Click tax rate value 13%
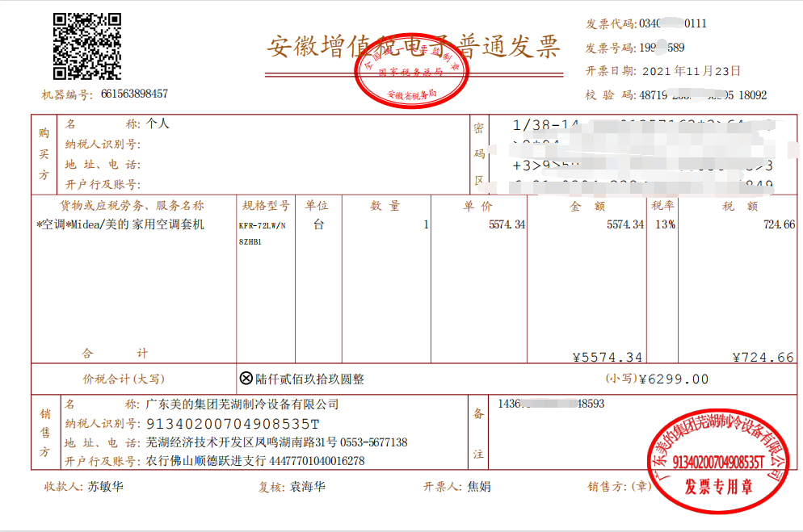This screenshot has height=532, width=803. point(665,224)
